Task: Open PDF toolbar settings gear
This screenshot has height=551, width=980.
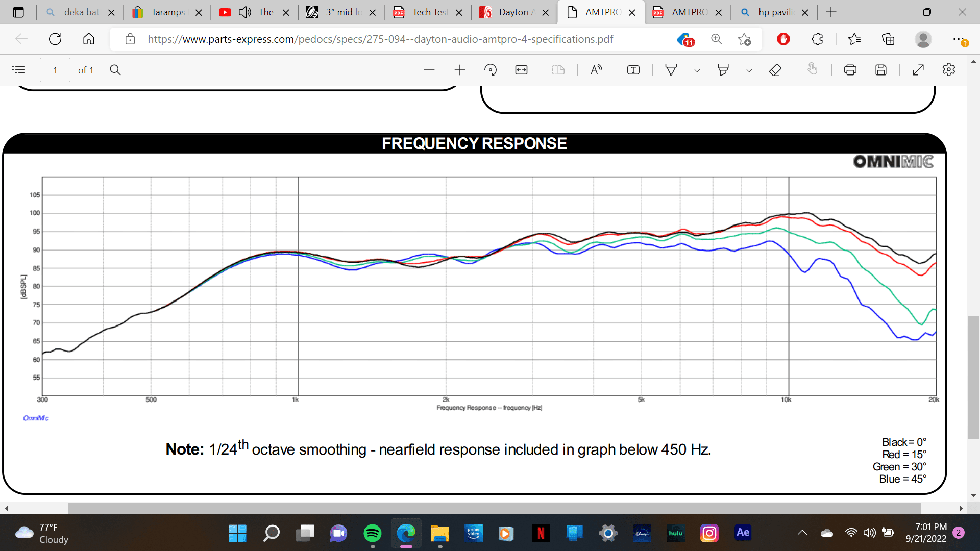Action: point(949,70)
